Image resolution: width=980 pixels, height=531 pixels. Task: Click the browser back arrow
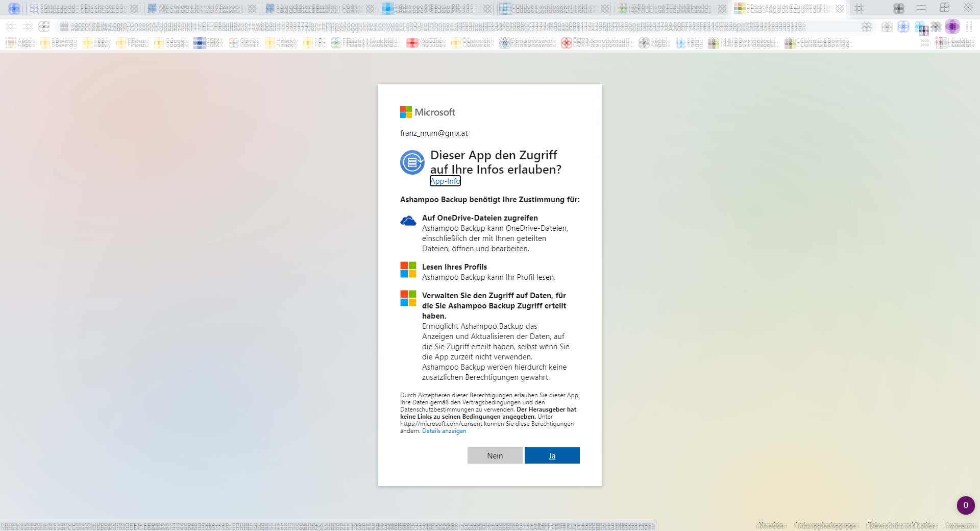pyautogui.click(x=11, y=27)
